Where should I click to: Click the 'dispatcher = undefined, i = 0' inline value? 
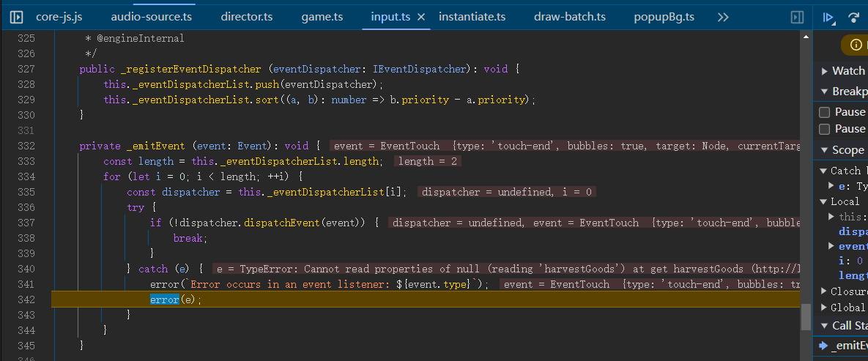point(507,192)
